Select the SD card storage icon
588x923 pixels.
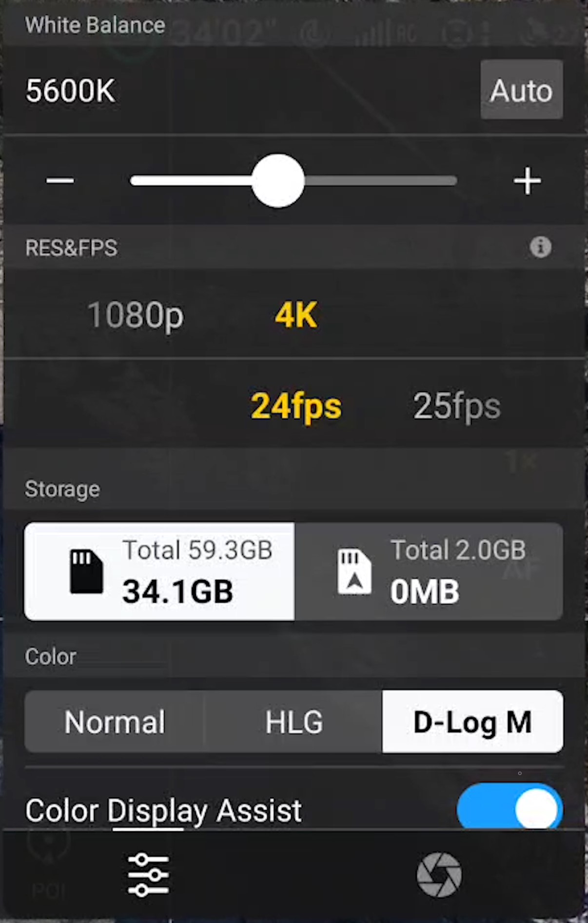86,571
